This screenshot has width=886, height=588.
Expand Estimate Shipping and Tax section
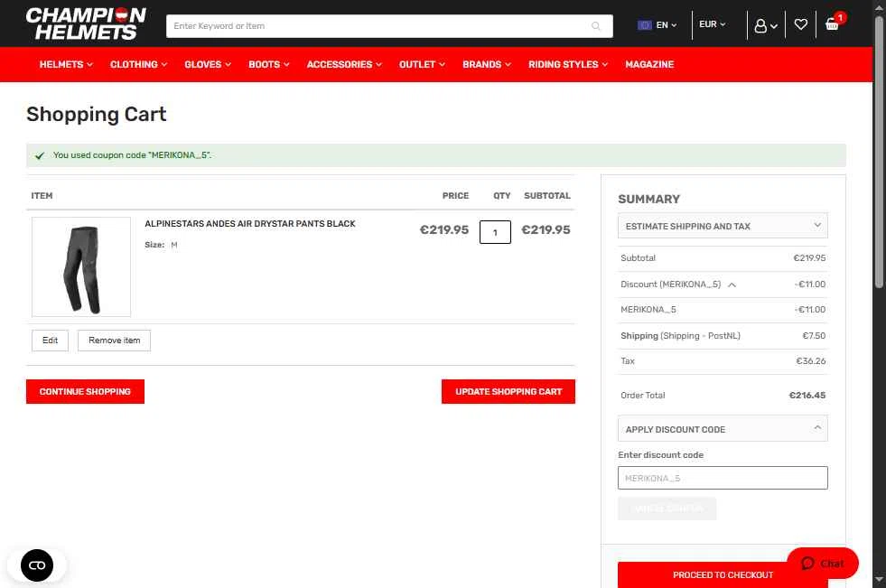[723, 226]
